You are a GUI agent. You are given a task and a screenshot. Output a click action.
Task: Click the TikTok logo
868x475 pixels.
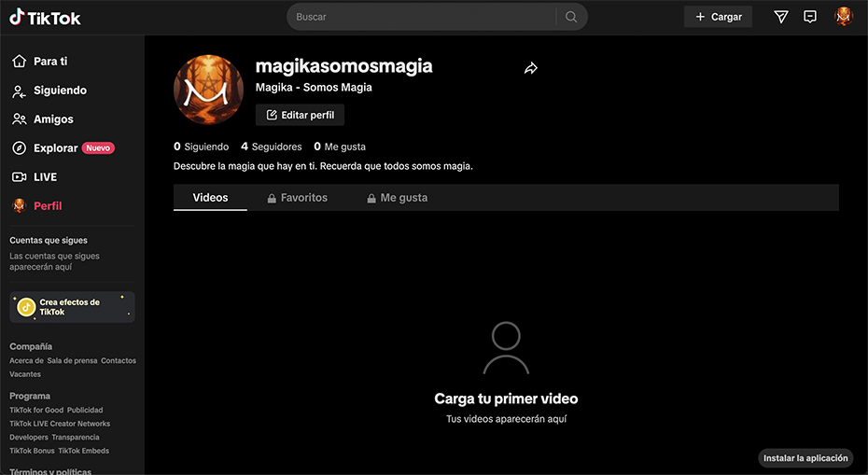pyautogui.click(x=45, y=18)
